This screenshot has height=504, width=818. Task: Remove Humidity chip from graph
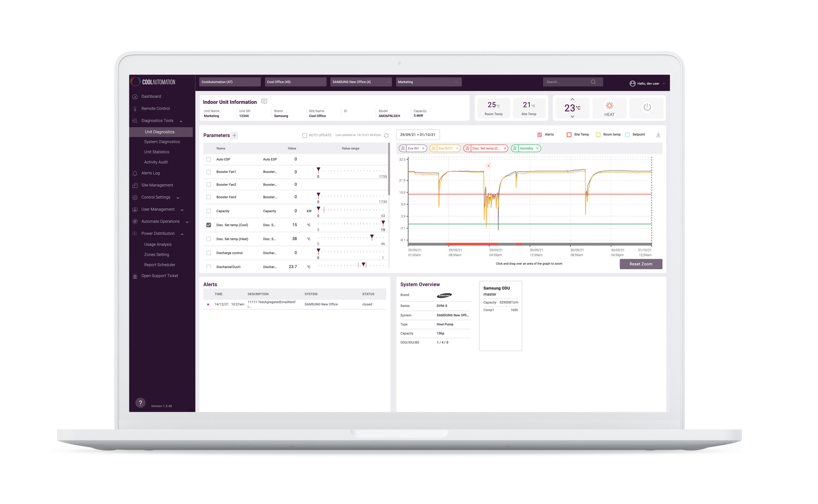pos(537,148)
